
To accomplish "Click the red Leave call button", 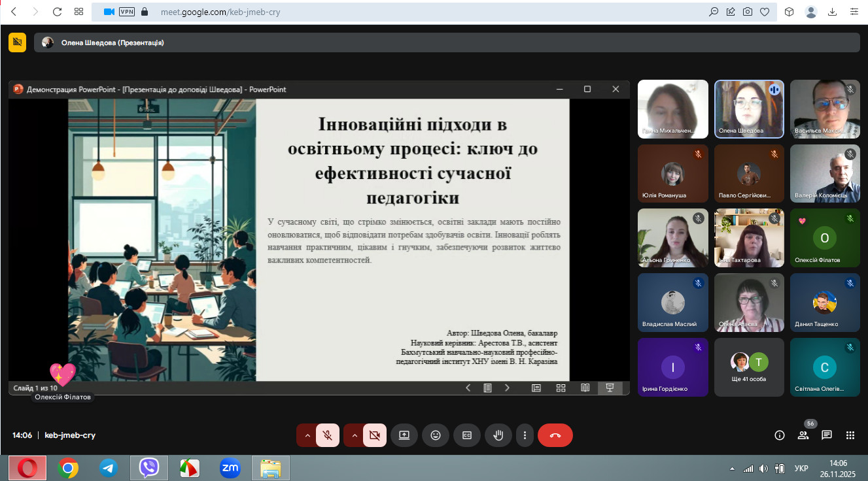I will 555,435.
